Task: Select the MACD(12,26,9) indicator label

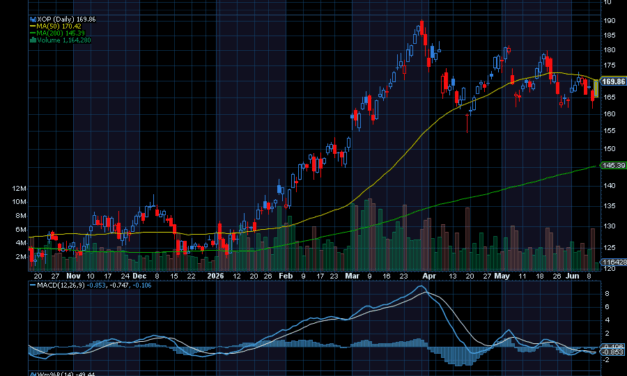Action: 61,286
